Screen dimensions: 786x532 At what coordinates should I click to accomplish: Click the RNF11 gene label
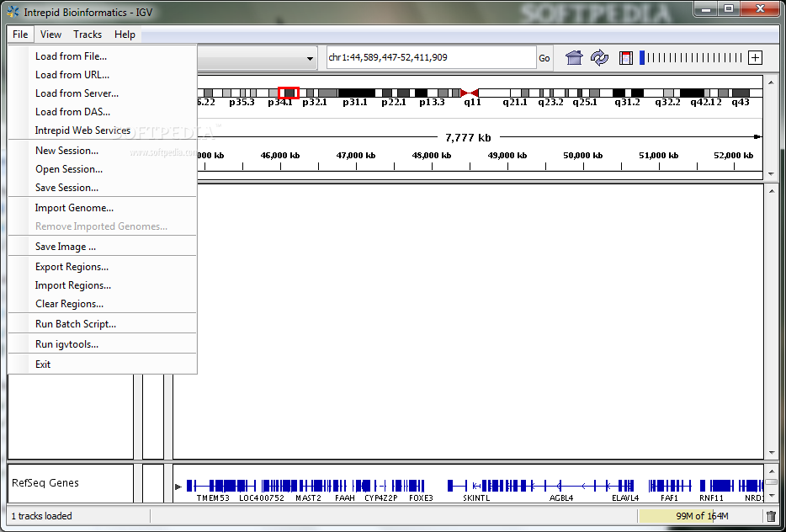tap(712, 497)
